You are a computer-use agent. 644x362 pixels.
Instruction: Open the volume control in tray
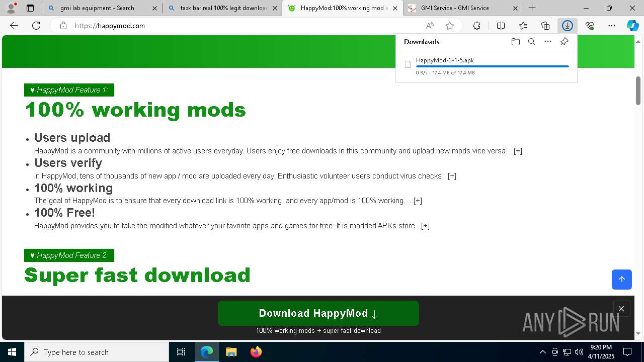(579, 352)
